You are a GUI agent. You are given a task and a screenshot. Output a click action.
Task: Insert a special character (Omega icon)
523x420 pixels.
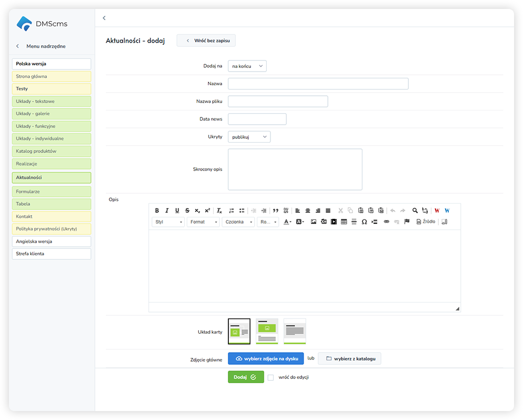tap(364, 222)
